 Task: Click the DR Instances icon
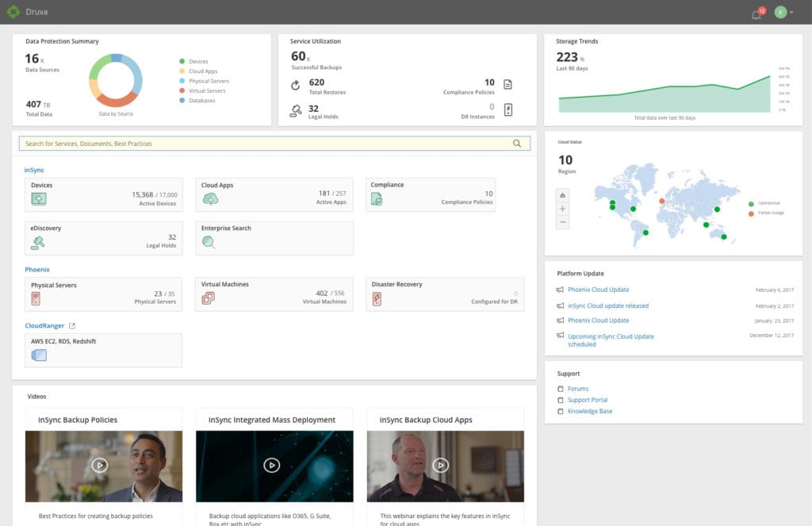pos(508,109)
